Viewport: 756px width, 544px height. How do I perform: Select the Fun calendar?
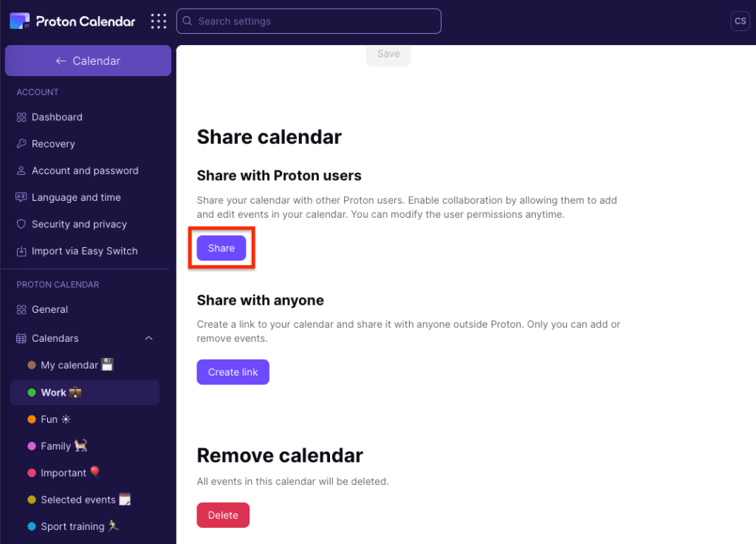52,419
